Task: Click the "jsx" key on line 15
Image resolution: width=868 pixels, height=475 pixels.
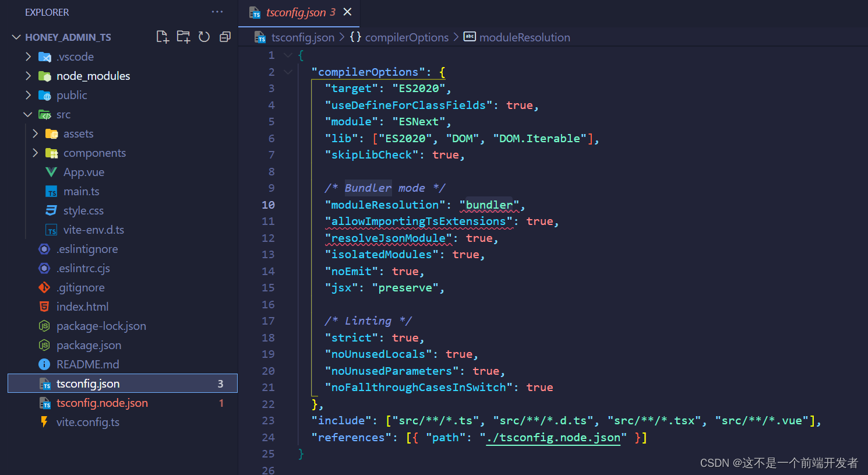Action: coord(341,288)
